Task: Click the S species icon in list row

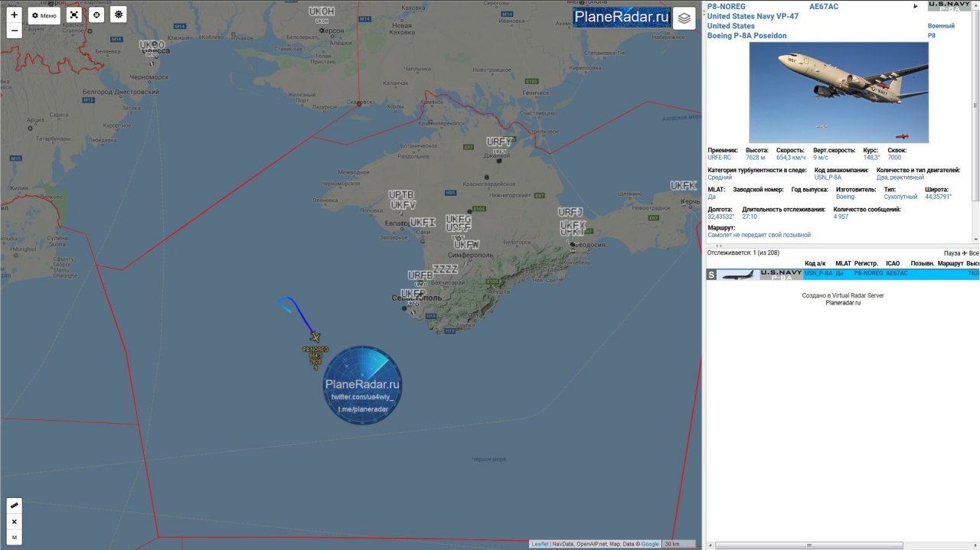Action: (x=711, y=275)
